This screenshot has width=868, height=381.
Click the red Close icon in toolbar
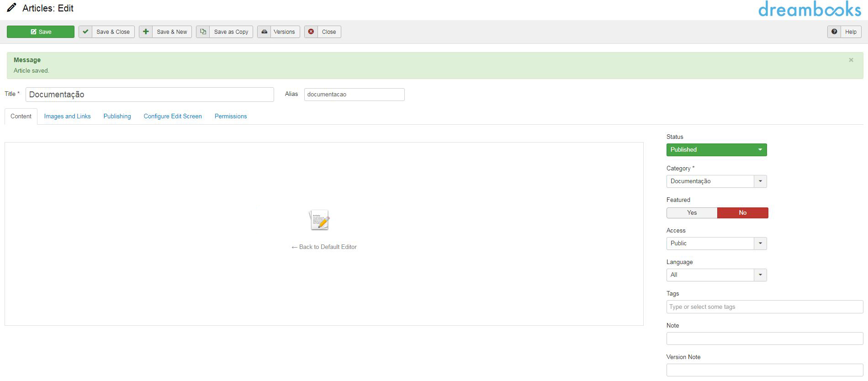311,32
